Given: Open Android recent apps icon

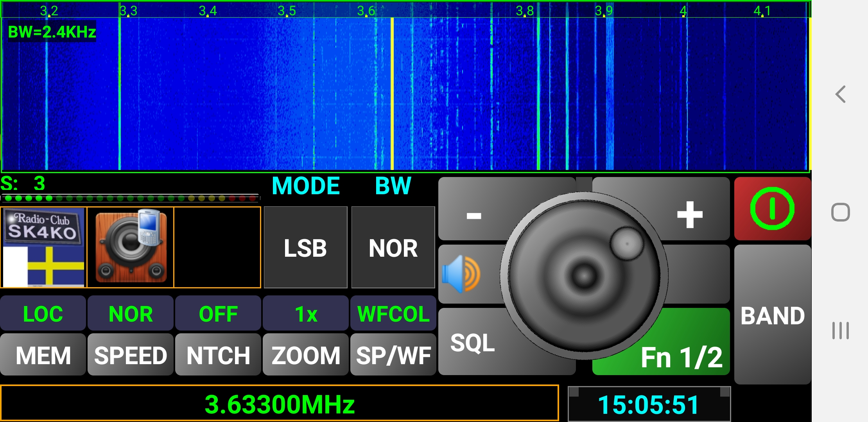Looking at the screenshot, I should pyautogui.click(x=840, y=331).
